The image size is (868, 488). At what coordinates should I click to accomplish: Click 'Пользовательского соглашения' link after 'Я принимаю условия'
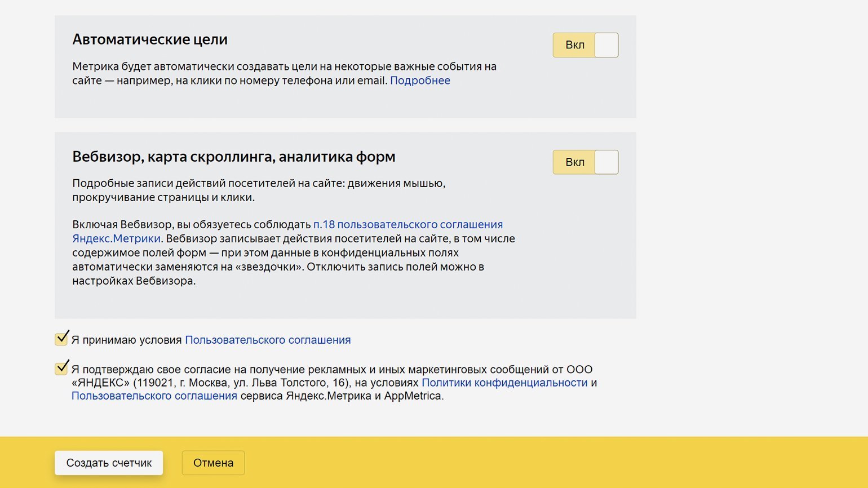[268, 340]
